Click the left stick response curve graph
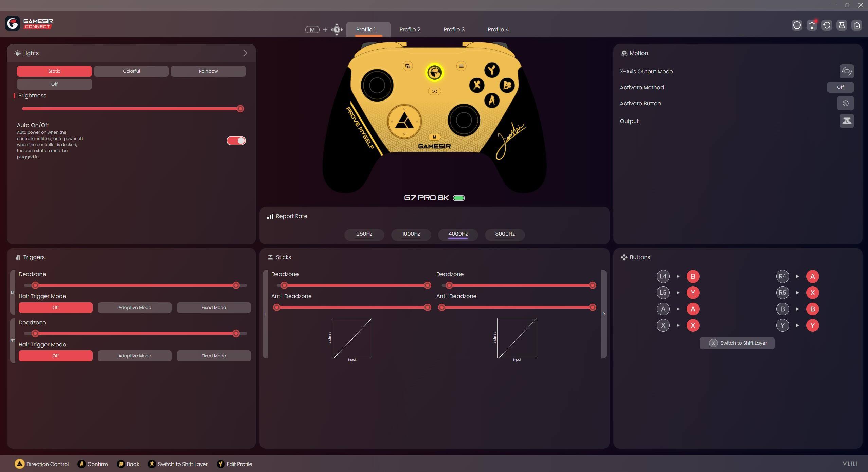The width and height of the screenshot is (868, 472). (352, 338)
